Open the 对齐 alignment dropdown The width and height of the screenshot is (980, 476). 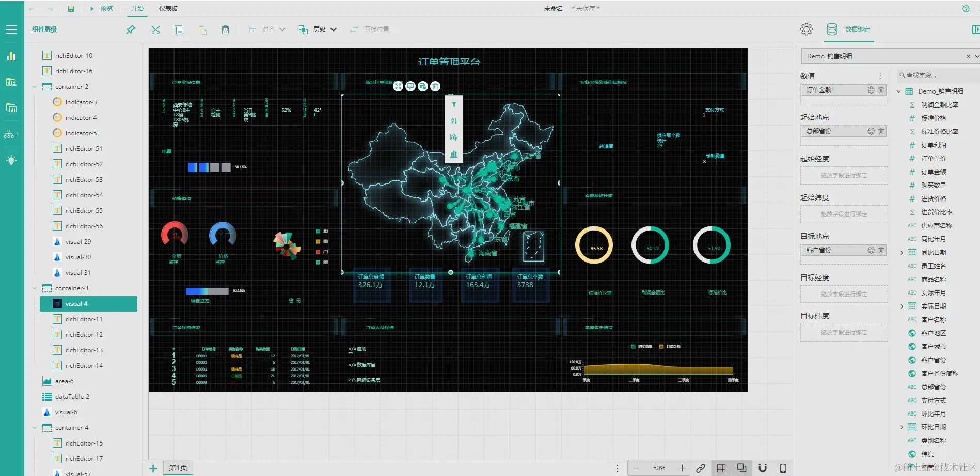coord(266,29)
